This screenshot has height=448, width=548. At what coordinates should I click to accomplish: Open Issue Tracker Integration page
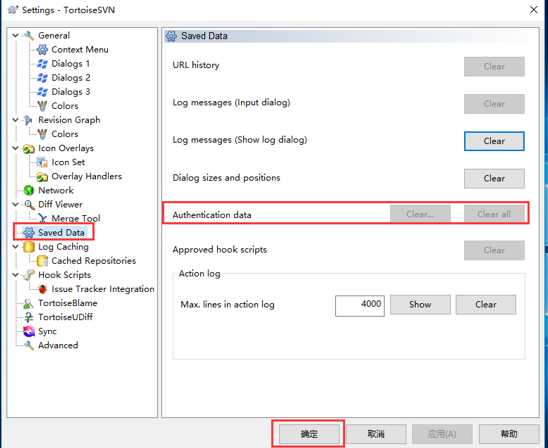[103, 289]
